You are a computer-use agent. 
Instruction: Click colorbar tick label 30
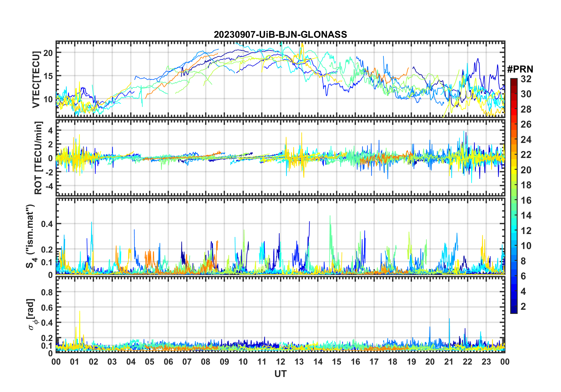526,94
